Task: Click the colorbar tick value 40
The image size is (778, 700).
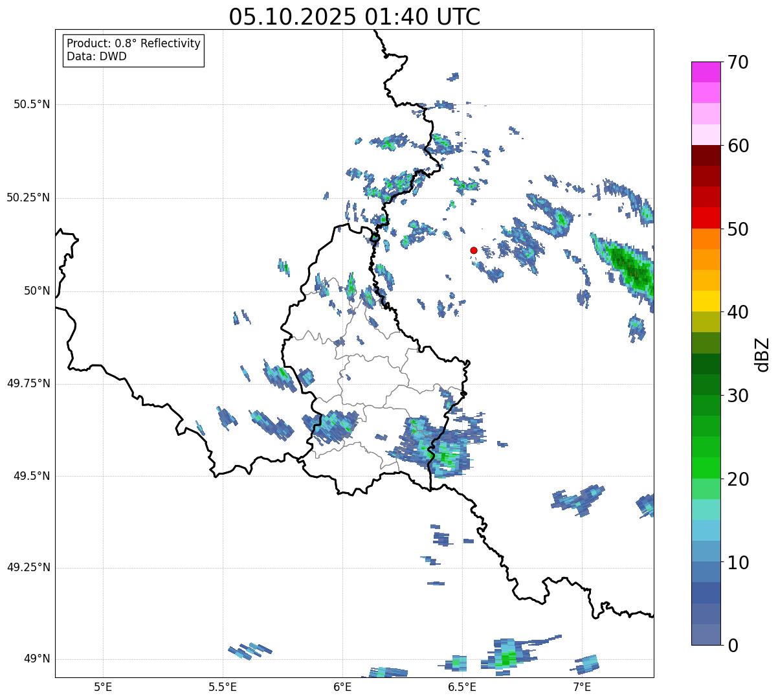Action: [x=739, y=312]
